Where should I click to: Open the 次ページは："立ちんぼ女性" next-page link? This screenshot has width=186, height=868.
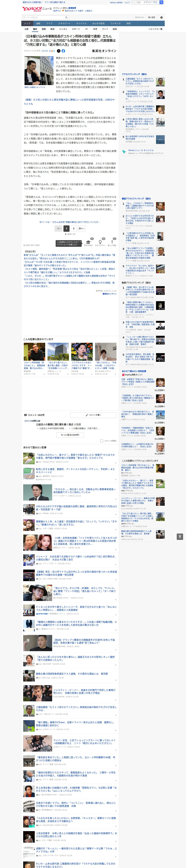pyautogui.click(x=70, y=222)
